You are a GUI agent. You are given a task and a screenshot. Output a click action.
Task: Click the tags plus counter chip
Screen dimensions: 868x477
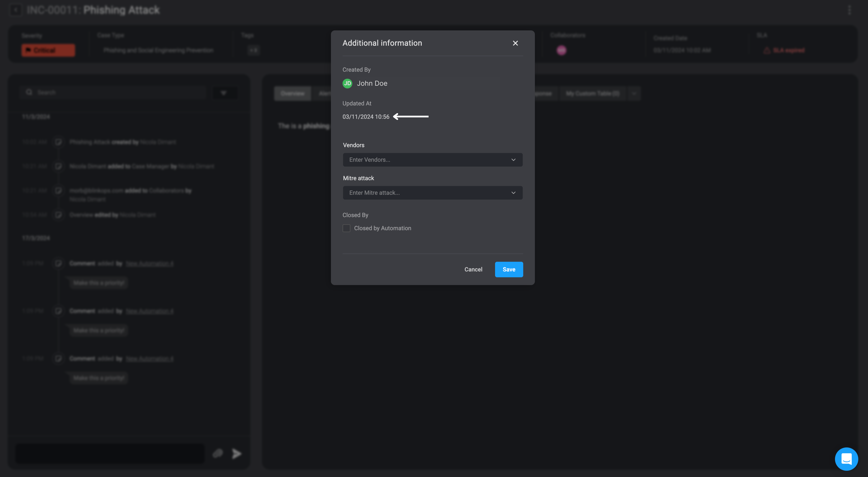point(253,50)
